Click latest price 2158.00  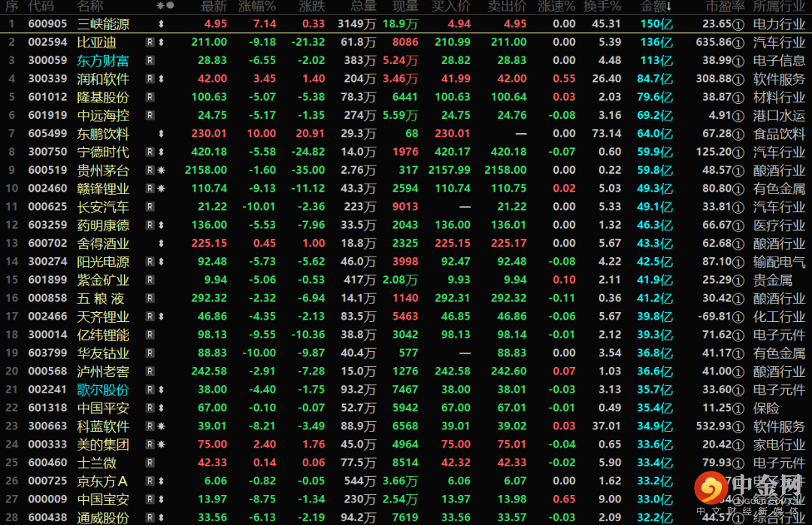[205, 170]
